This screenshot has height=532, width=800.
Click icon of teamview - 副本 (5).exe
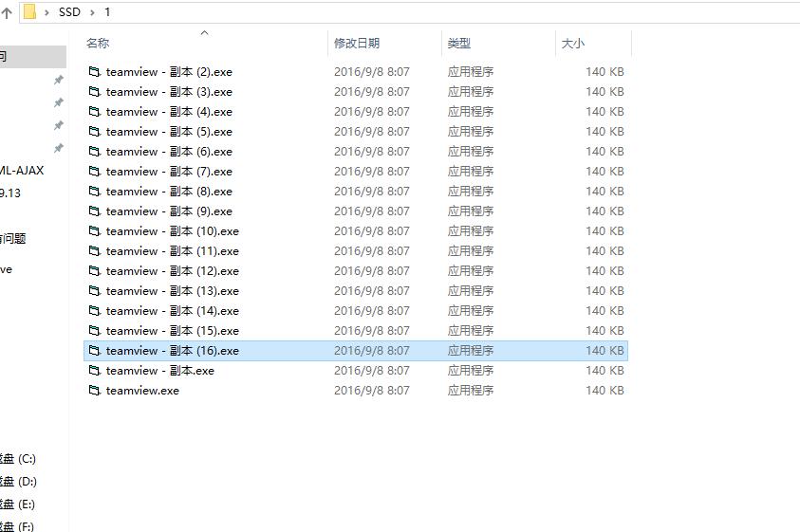94,132
